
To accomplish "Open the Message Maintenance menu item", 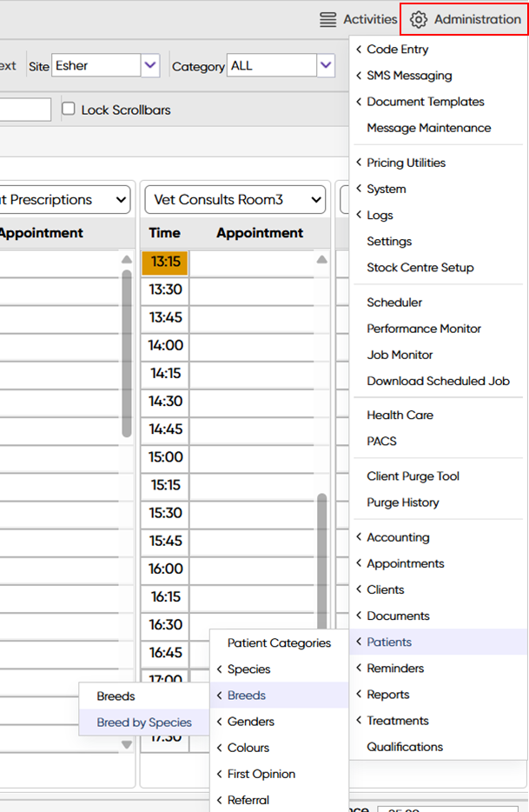I will pos(428,128).
